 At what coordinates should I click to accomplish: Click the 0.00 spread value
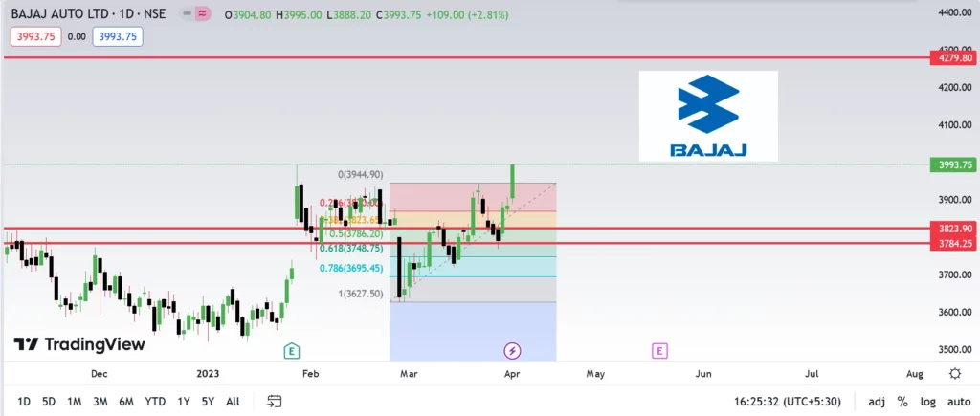pos(77,37)
